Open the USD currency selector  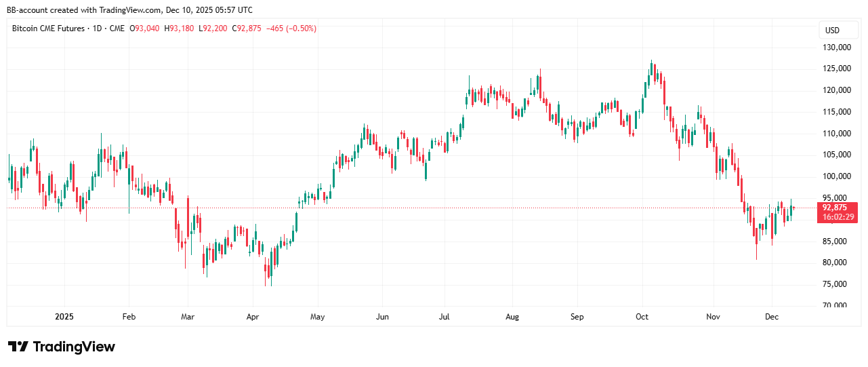pyautogui.click(x=831, y=31)
